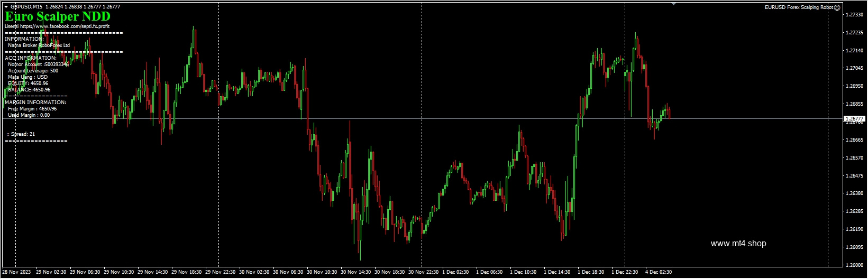This screenshot has width=868, height=279.
Task: Click the Nomor Account :500393346 line
Action: 38,64
